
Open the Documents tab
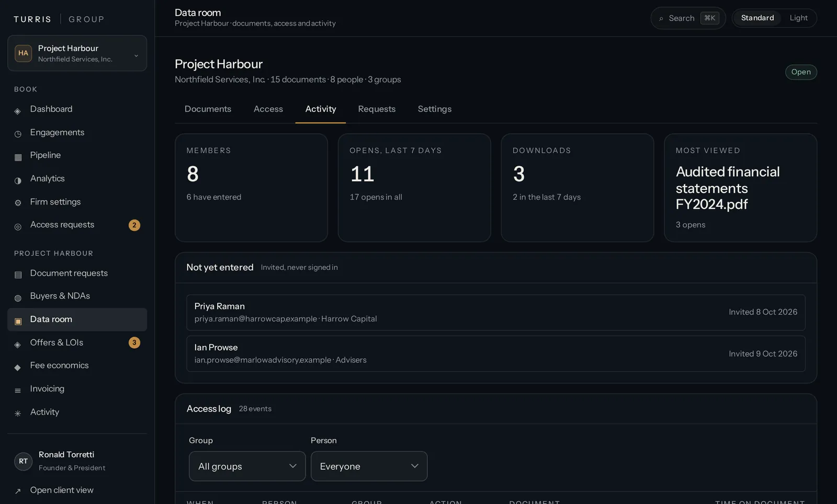[x=208, y=109]
